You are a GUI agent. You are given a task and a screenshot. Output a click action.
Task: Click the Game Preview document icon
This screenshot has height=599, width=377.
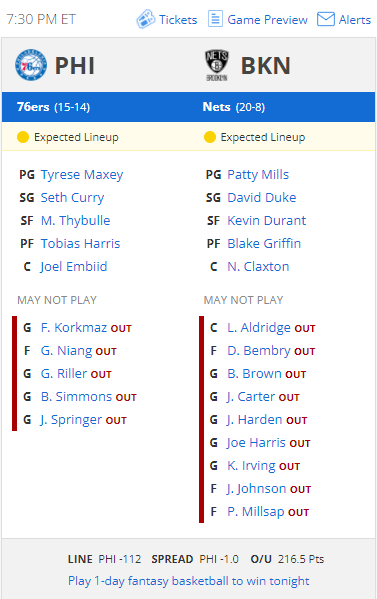point(215,19)
